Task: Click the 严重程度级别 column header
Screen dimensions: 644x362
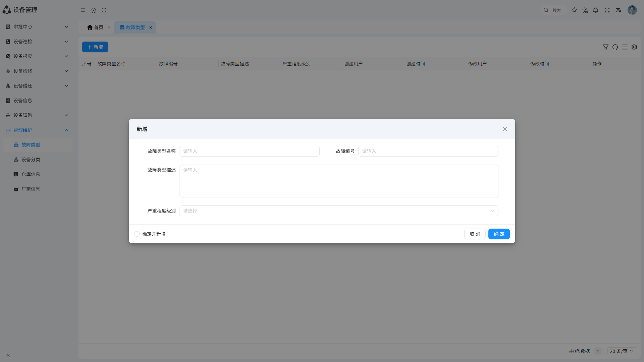Action: click(297, 64)
